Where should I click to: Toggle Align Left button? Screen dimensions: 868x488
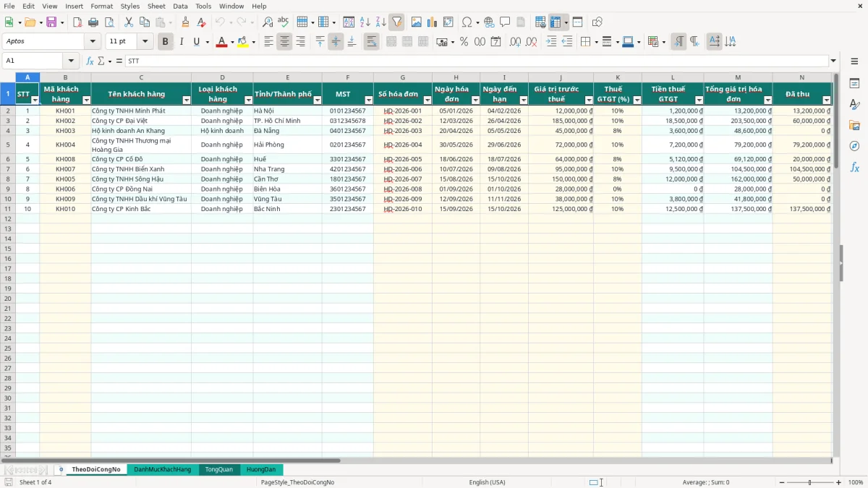tap(268, 42)
